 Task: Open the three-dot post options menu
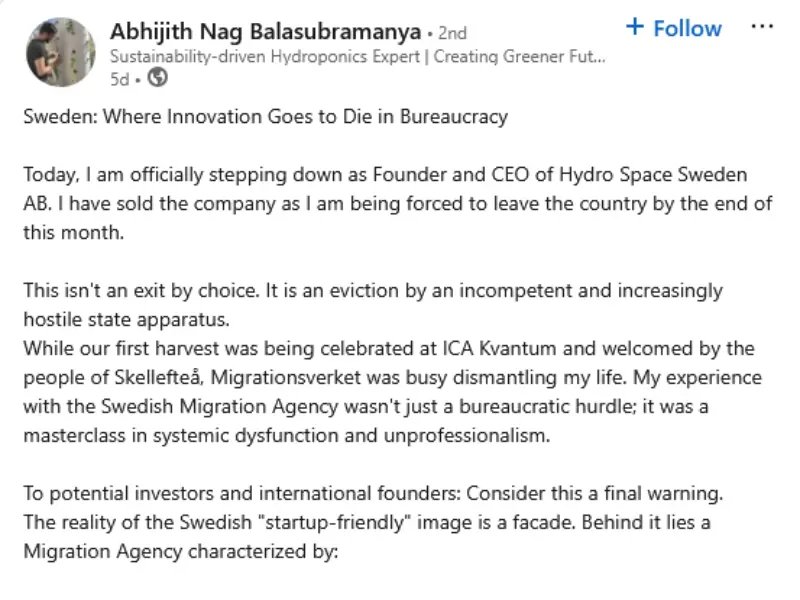[761, 26]
